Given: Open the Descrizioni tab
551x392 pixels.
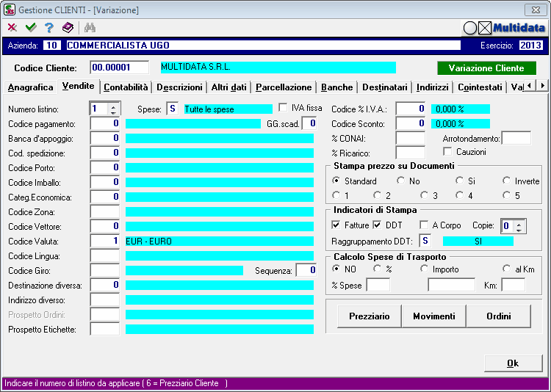Looking at the screenshot, I should [179, 87].
